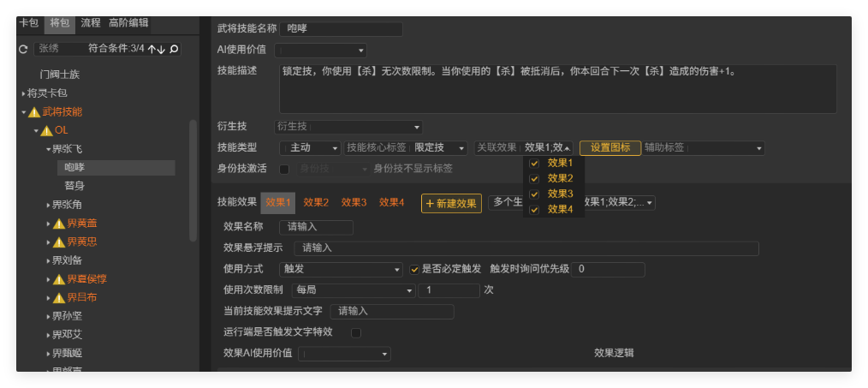Click warning icon beside 界黄忠
This screenshot has height=388, width=868.
[x=59, y=242]
